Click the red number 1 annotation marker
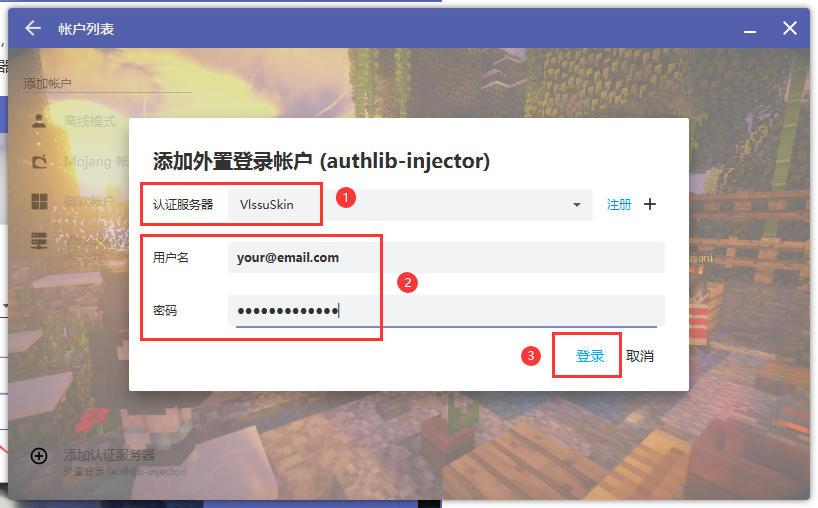Screen dimensions: 818x508 click(x=345, y=198)
